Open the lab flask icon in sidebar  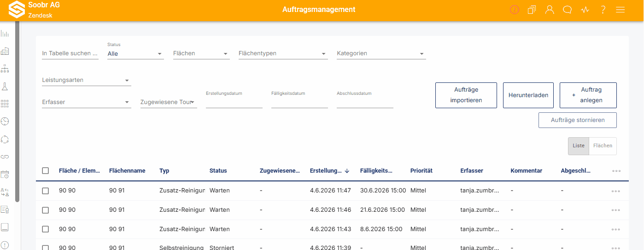[x=5, y=86]
